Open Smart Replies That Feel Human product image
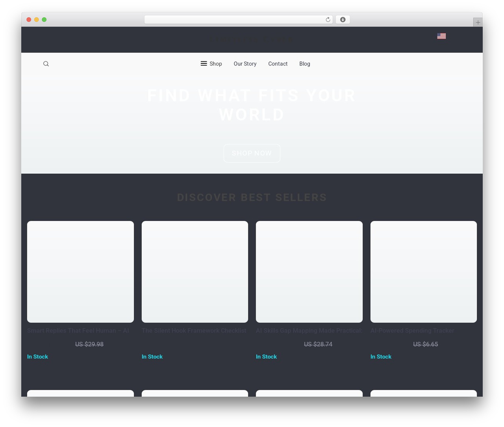This screenshot has width=504, height=427. (80, 272)
